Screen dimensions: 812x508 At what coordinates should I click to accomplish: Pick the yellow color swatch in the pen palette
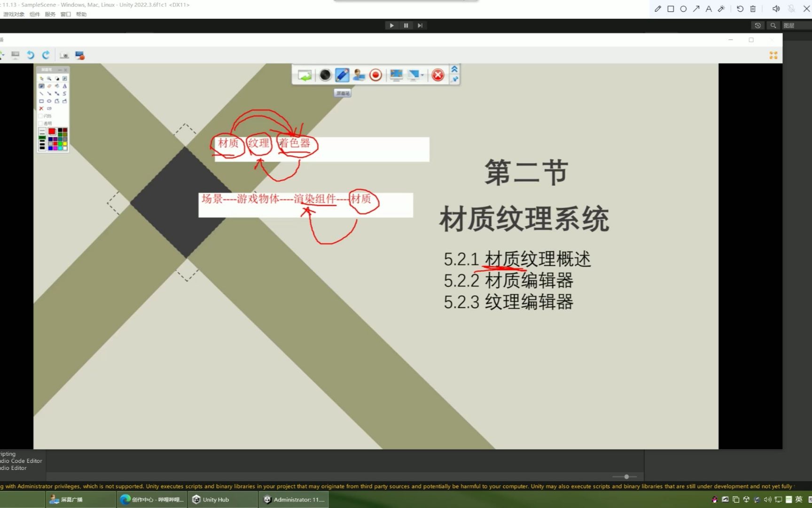pos(65,143)
